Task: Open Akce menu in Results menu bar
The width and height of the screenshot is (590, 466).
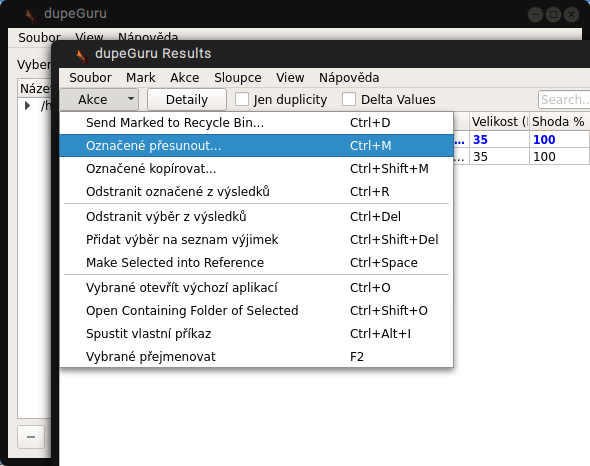Action: click(x=184, y=78)
